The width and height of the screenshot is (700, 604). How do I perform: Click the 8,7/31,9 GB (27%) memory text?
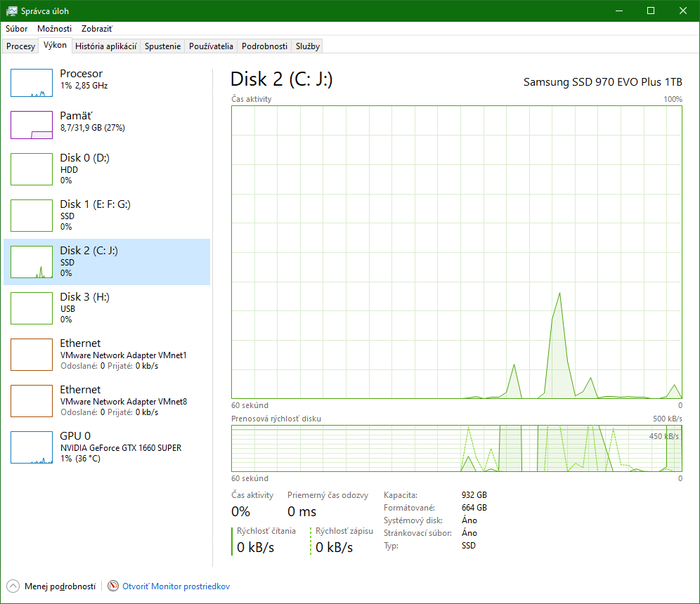pyautogui.click(x=92, y=128)
